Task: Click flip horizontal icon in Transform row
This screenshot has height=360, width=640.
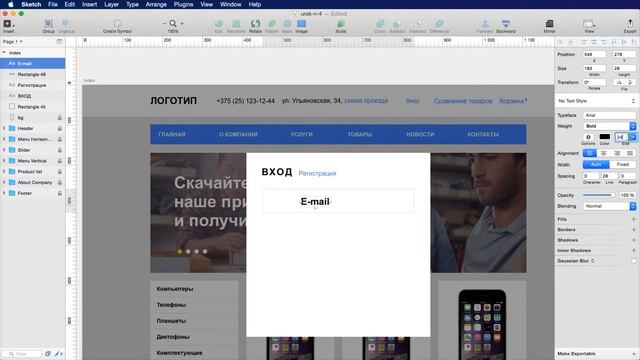Action: click(619, 82)
